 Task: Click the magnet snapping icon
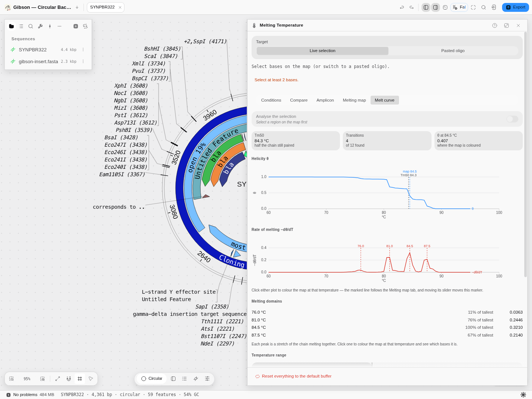coord(69,379)
